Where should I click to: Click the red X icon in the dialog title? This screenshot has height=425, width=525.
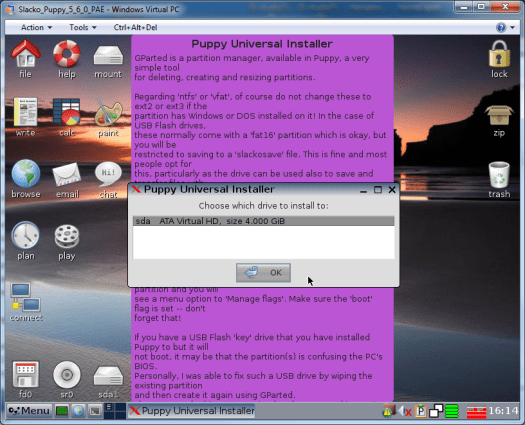tap(136, 189)
